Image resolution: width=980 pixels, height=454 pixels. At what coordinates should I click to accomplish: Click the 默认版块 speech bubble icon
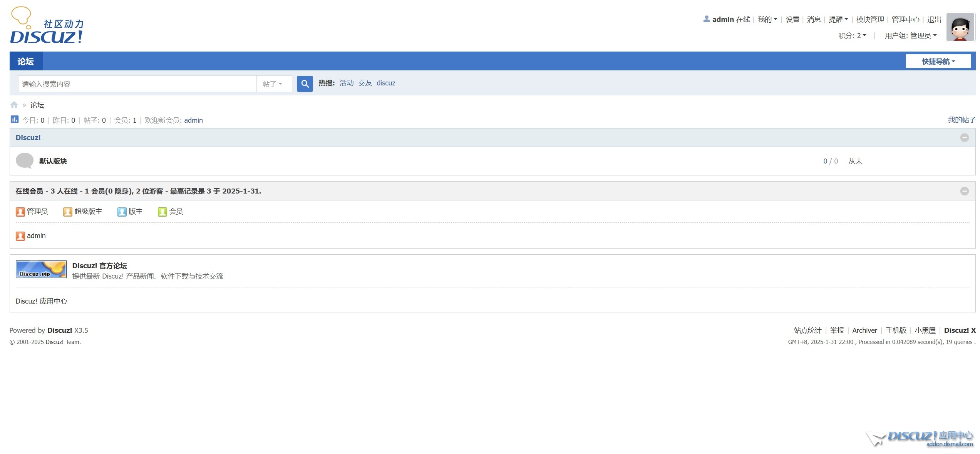pyautogui.click(x=25, y=161)
